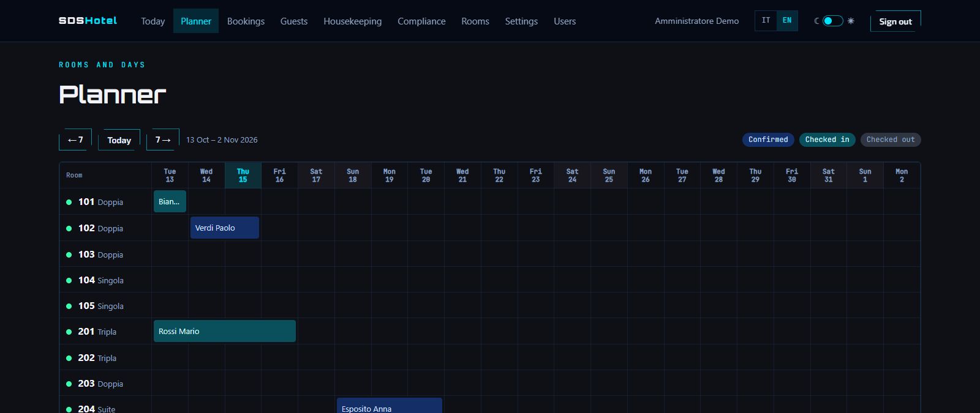Open the Bian... booking in room 101

point(170,201)
